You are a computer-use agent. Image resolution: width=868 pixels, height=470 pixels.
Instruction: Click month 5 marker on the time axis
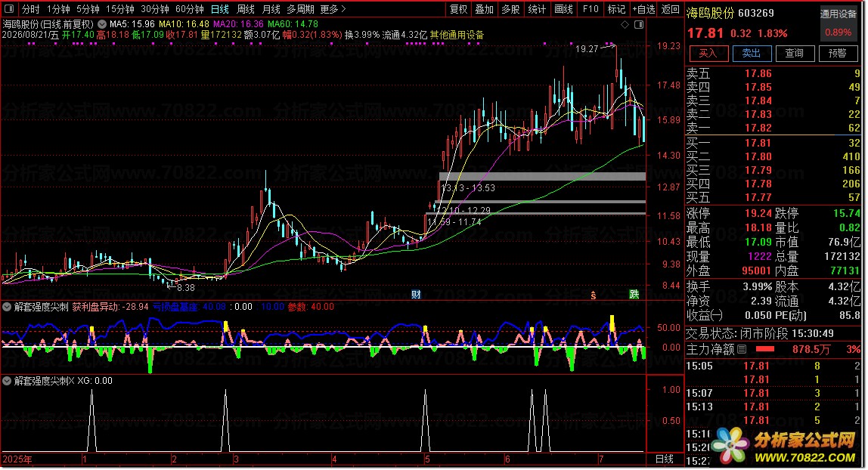[427, 459]
